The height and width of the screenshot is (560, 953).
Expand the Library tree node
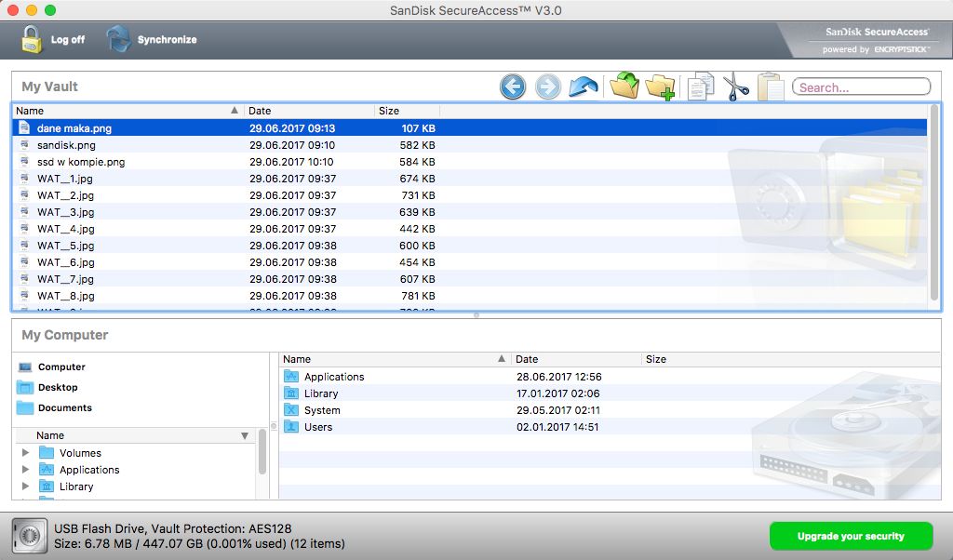(25, 486)
